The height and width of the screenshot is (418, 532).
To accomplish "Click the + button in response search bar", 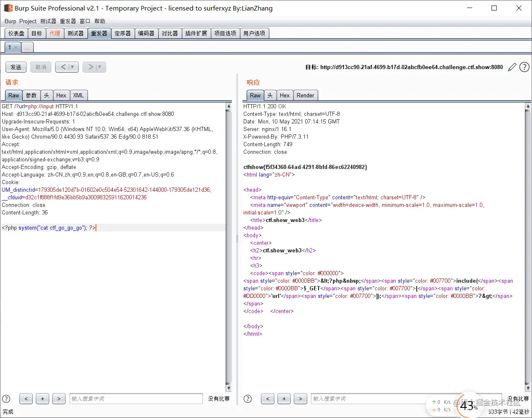I will coord(284,399).
